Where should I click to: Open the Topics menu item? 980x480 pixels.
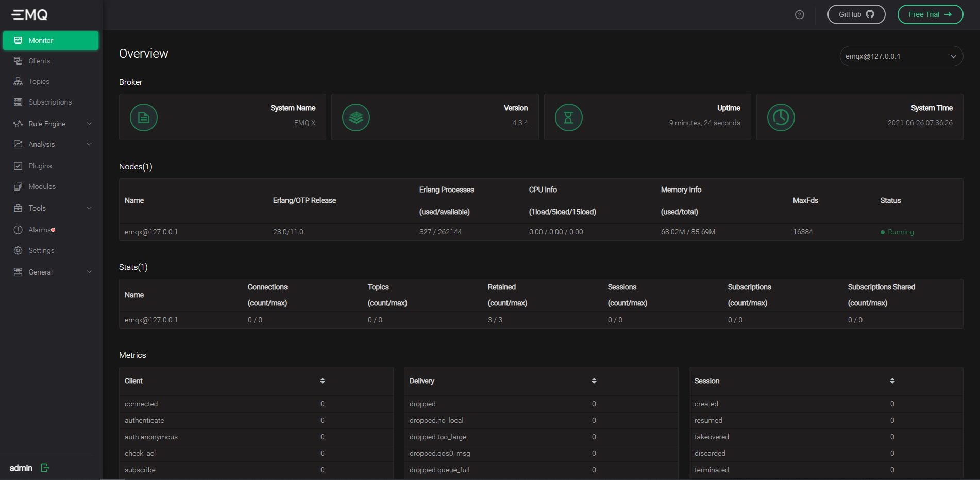[50, 81]
